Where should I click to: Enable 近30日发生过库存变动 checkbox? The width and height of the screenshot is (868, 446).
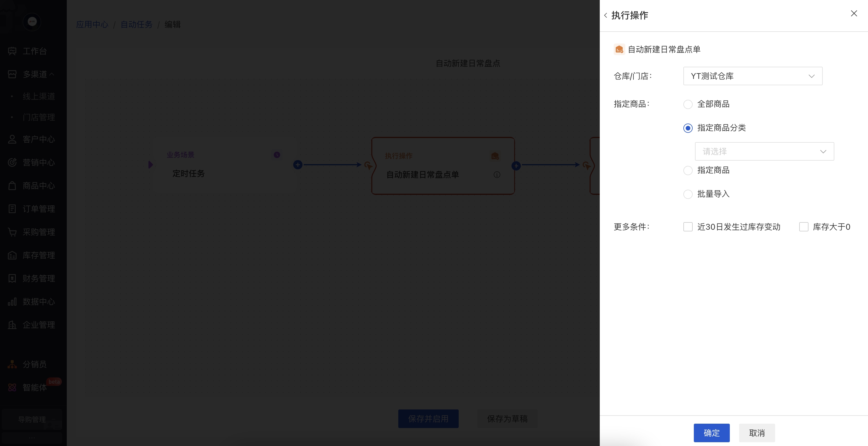coord(688,227)
